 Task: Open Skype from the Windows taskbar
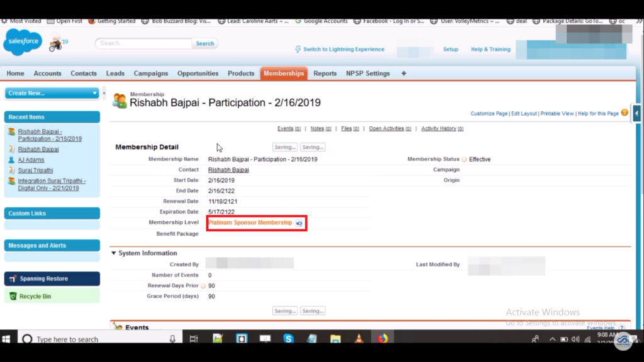point(289,339)
